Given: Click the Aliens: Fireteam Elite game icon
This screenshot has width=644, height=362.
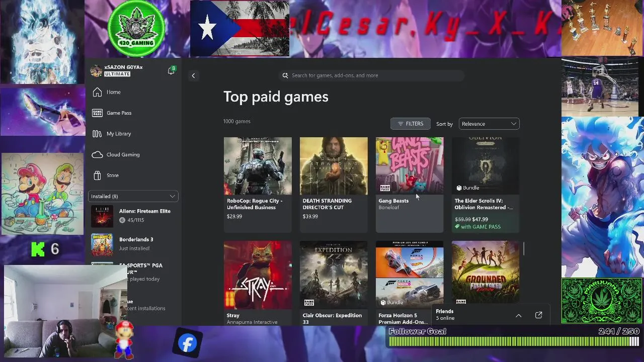Looking at the screenshot, I should [x=102, y=216].
